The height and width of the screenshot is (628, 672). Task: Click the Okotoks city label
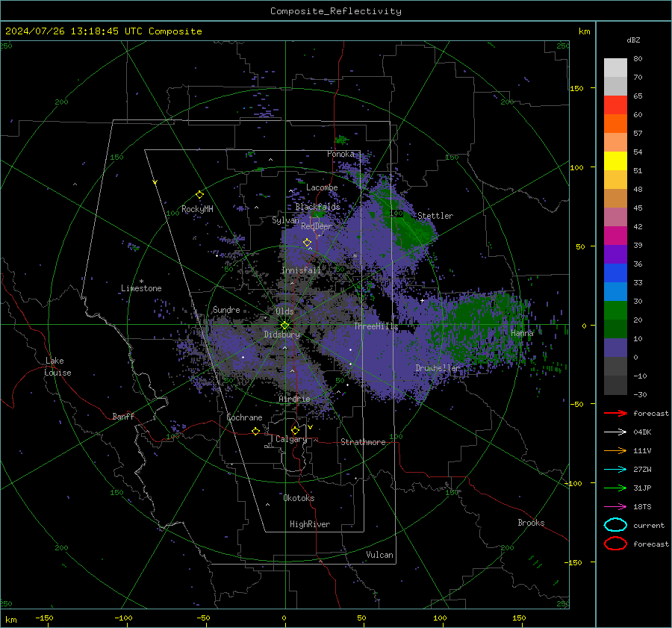(x=299, y=498)
